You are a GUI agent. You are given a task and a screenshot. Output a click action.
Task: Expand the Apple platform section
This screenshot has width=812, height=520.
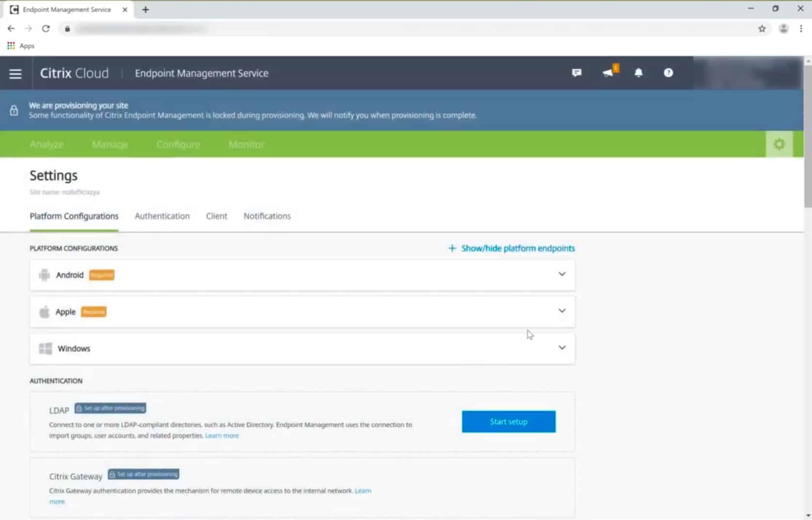(x=562, y=311)
